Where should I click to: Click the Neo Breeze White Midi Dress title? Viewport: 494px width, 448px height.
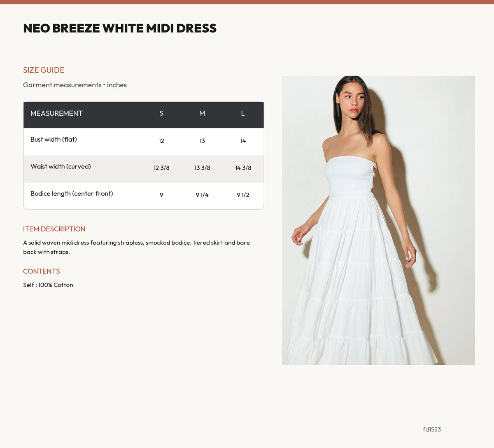click(x=120, y=28)
